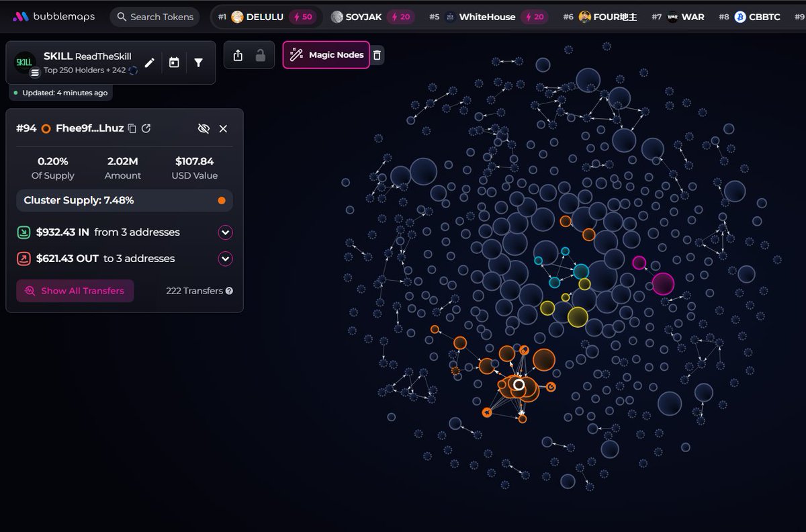Image resolution: width=806 pixels, height=532 pixels.
Task: Open address in explorer arrow icon
Action: tap(146, 128)
